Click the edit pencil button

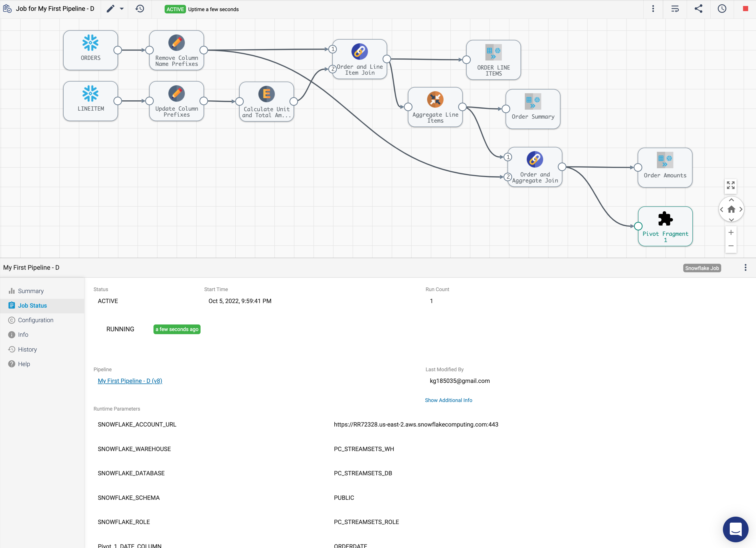[110, 9]
